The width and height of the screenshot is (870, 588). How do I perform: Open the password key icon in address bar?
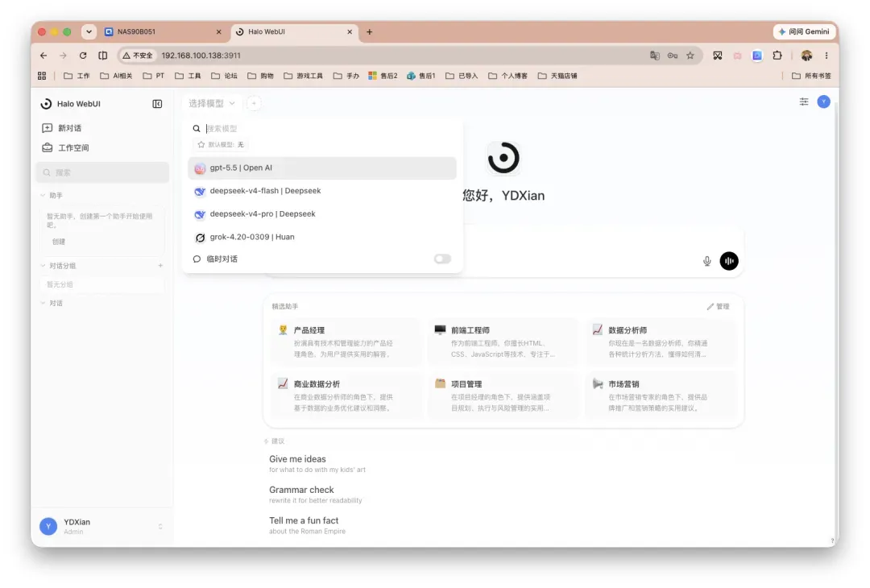coord(673,56)
